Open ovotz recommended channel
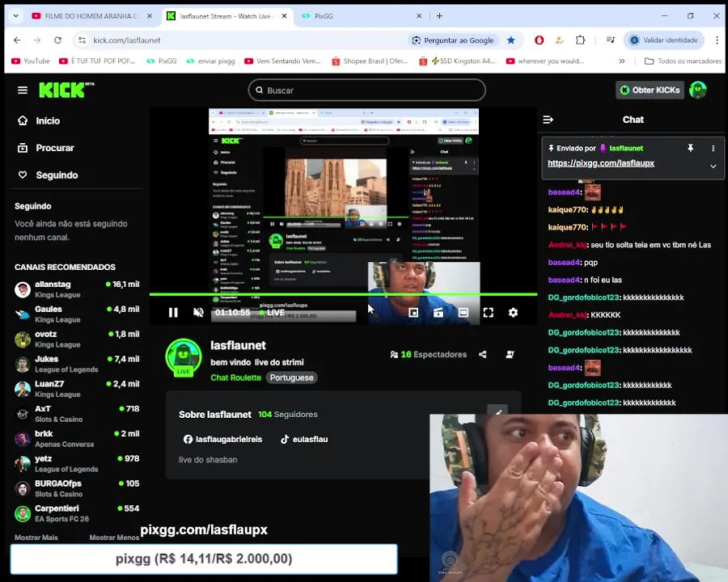Image resolution: width=728 pixels, height=582 pixels. tap(77, 339)
